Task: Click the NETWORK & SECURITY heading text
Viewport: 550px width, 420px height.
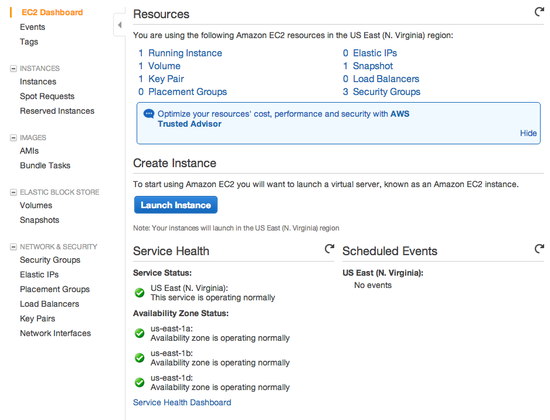Action: (x=59, y=247)
